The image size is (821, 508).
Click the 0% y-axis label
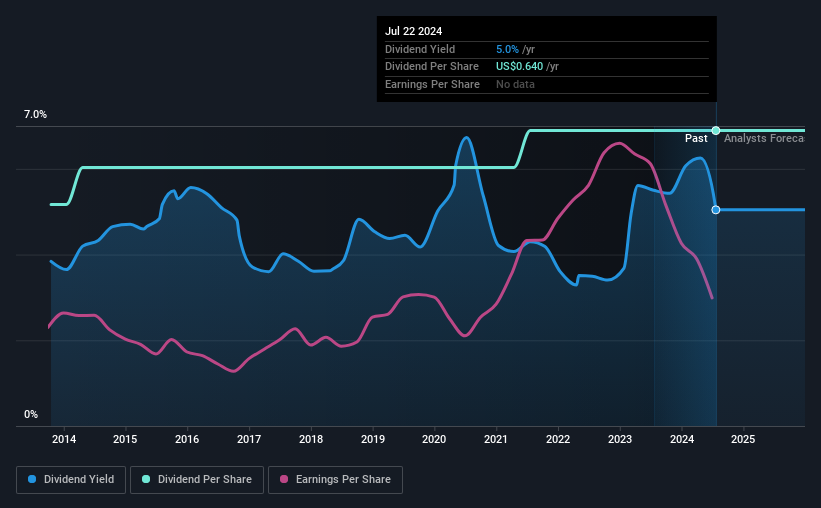31,414
